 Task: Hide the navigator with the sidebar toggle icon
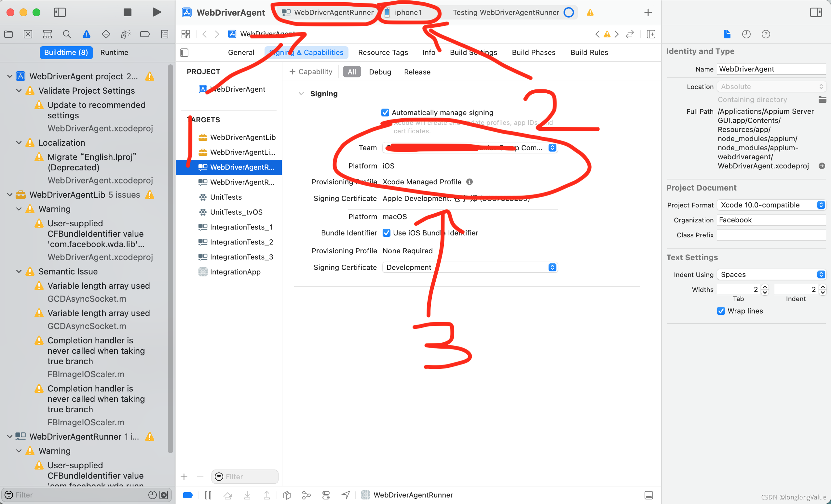[60, 12]
